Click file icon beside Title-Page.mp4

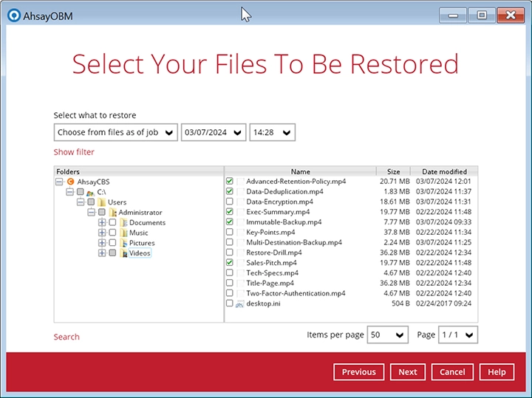pyautogui.click(x=240, y=283)
